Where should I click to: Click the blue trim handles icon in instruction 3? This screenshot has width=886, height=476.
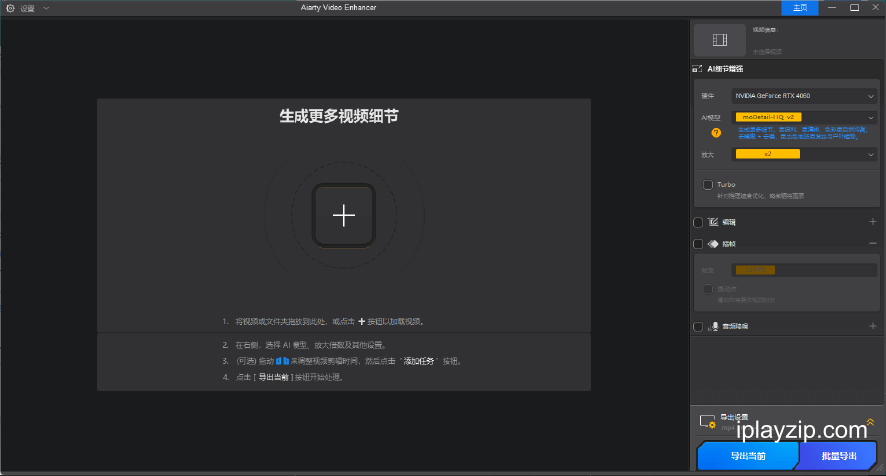(x=283, y=361)
